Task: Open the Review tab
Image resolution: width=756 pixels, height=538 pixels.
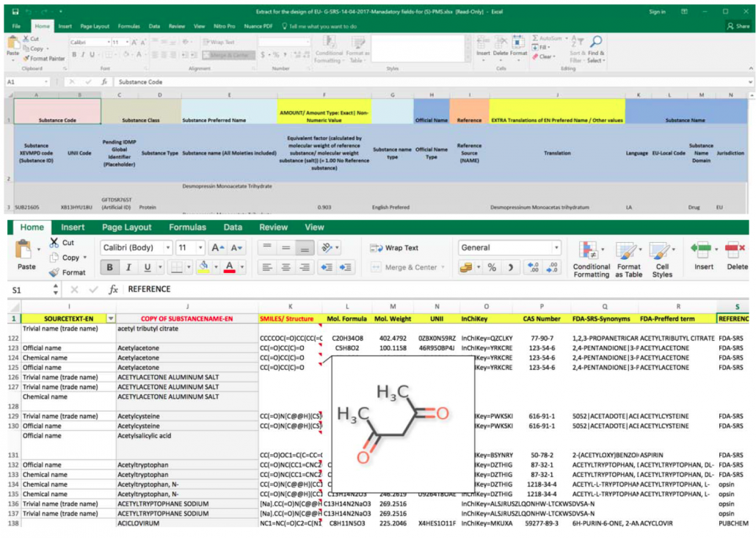Action: coord(273,228)
